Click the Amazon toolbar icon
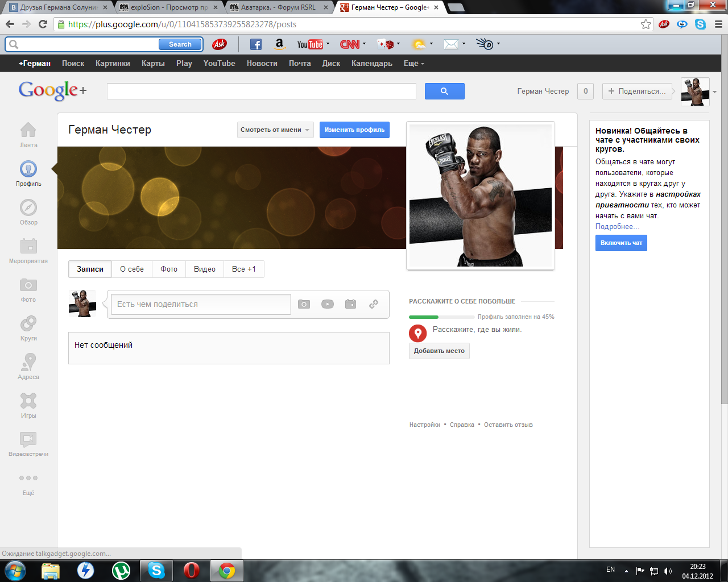728x582 pixels. point(279,44)
